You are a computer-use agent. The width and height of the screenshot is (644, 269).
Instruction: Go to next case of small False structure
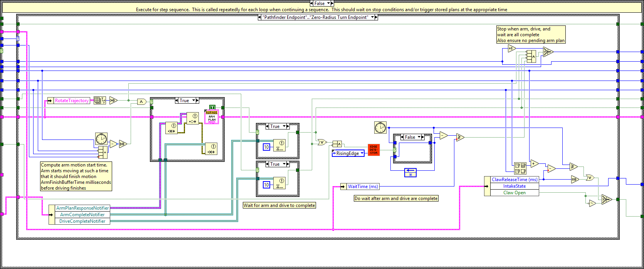point(422,137)
